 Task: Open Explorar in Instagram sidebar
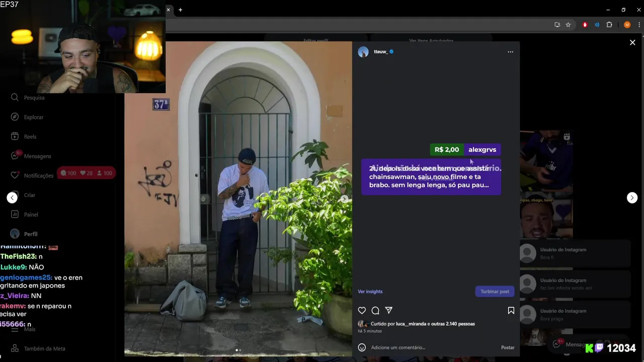(x=34, y=117)
